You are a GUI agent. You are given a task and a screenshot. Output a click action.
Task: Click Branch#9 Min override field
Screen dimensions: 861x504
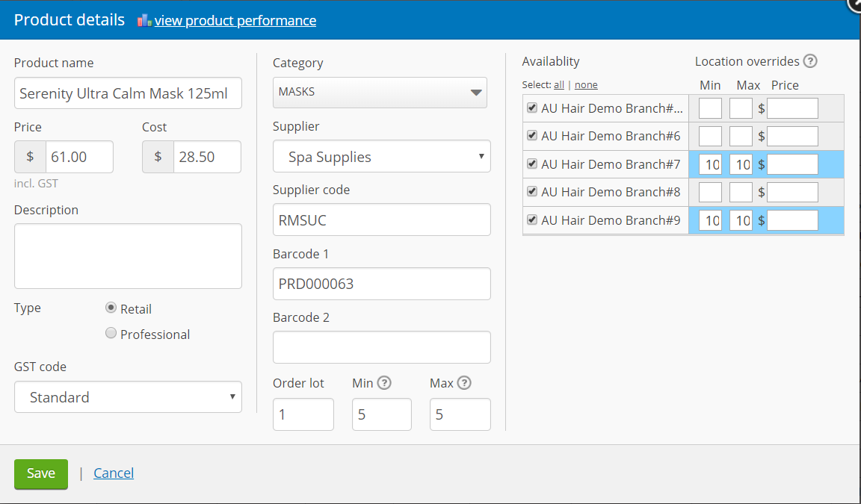point(710,220)
